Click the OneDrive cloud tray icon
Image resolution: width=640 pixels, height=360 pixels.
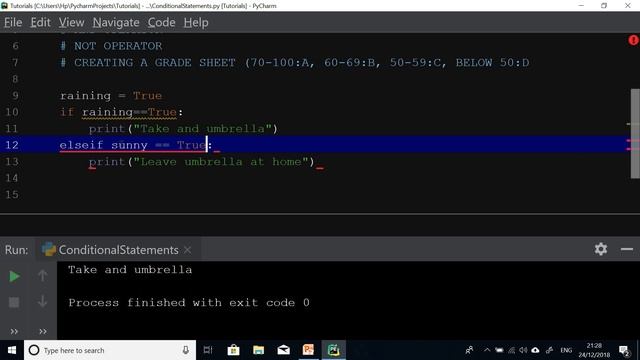click(535, 350)
